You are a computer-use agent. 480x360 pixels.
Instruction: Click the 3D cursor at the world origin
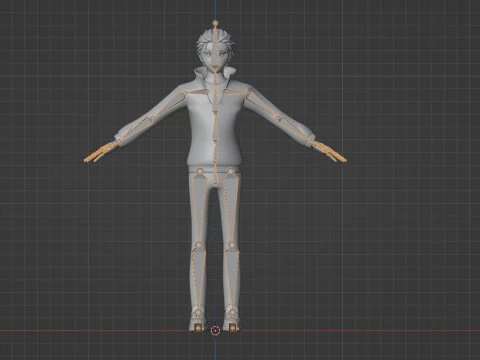(x=215, y=331)
